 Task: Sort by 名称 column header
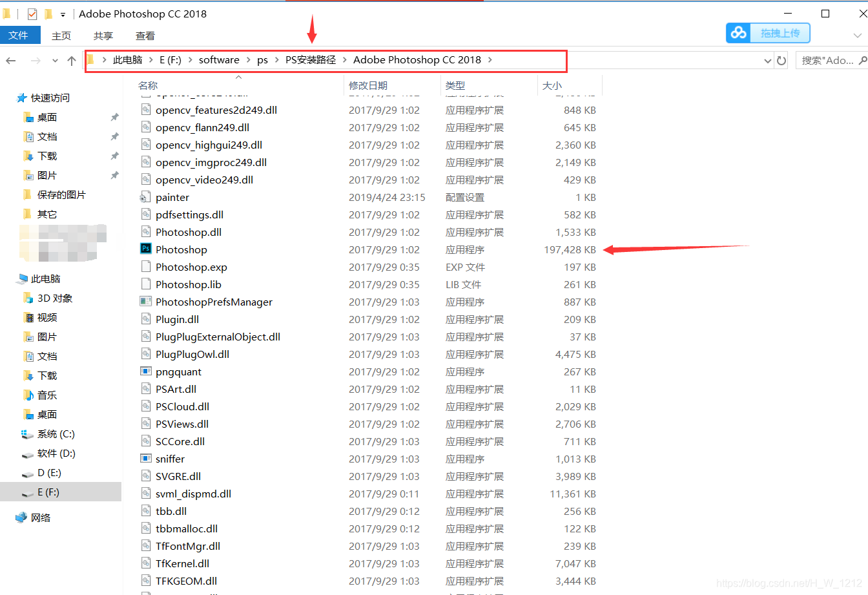click(148, 85)
